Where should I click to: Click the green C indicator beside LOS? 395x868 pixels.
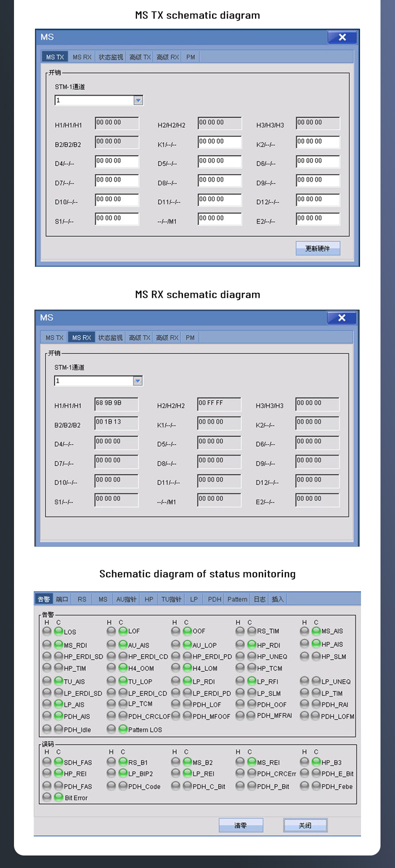click(58, 631)
